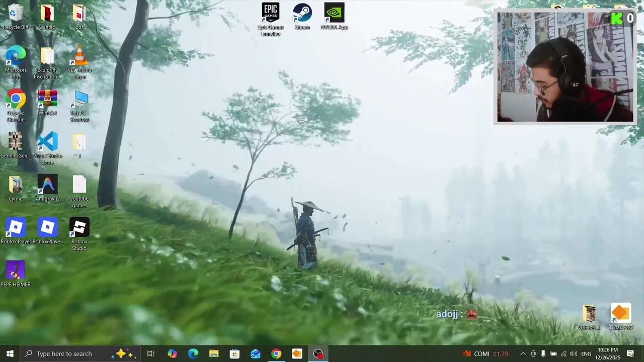The image size is (644, 362).
Task: Select the Microsoft Edge desktop shortcut
Action: pyautogui.click(x=16, y=62)
